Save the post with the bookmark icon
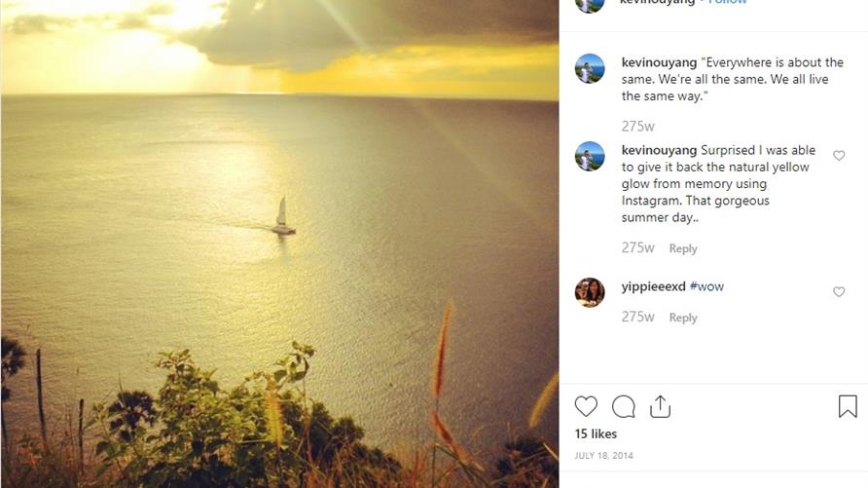868x488 pixels. (848, 406)
